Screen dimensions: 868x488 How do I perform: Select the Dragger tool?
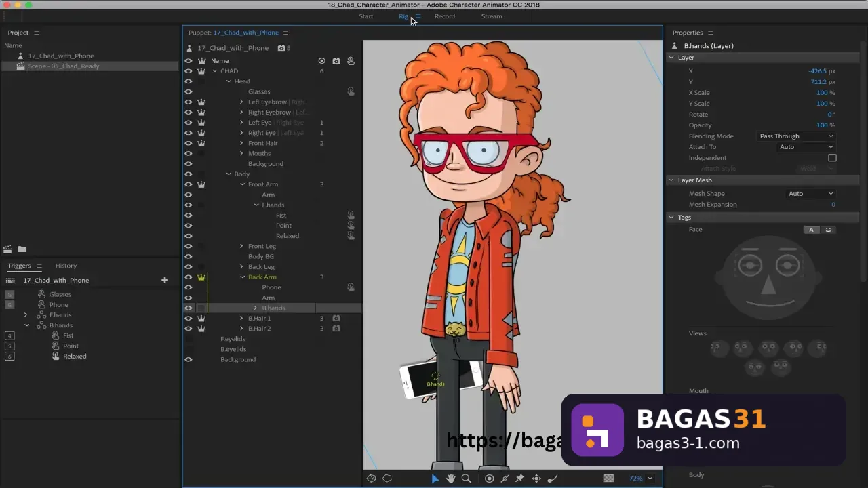(x=536, y=479)
